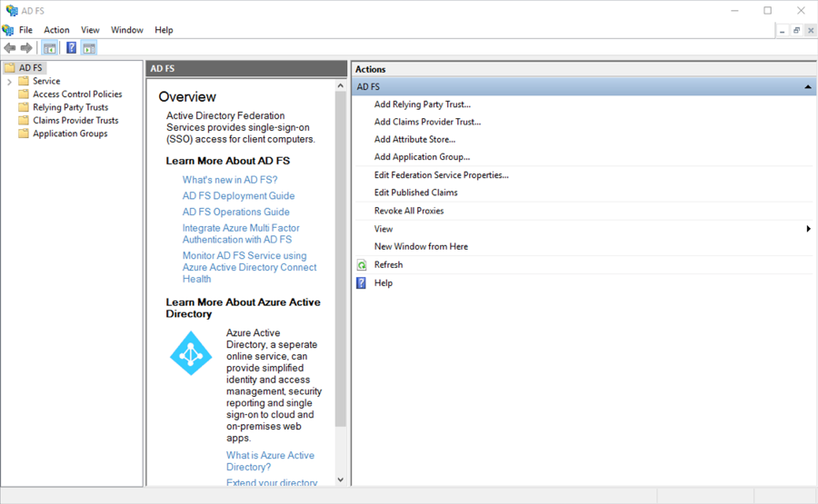Open the Help menu in menu bar
Screen dimensions: 818x504
[164, 30]
